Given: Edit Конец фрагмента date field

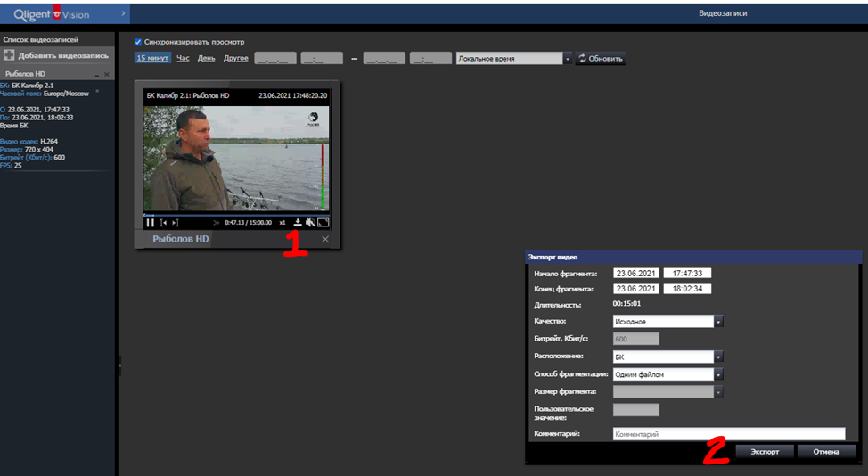Looking at the screenshot, I should 636,289.
